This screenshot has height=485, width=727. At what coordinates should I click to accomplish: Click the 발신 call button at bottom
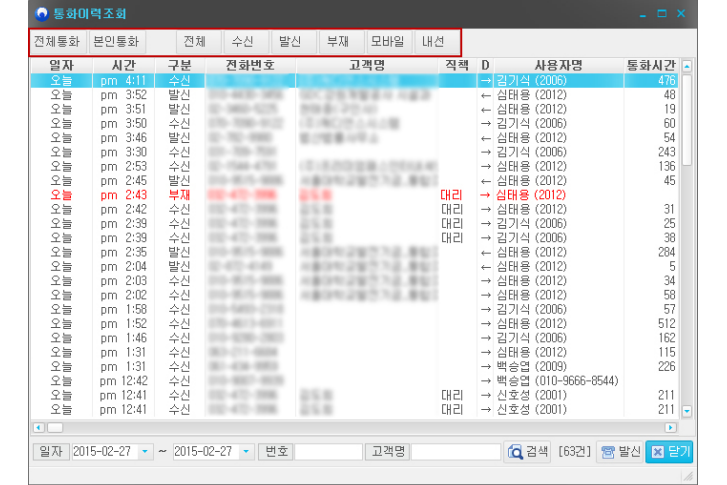pyautogui.click(x=620, y=451)
